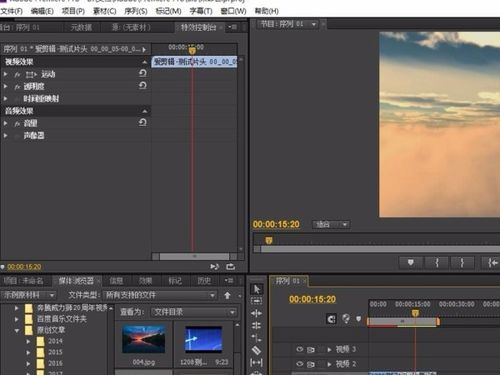Switch to the 元数据 tab
Image resolution: width=500 pixels, height=375 pixels.
(x=81, y=27)
